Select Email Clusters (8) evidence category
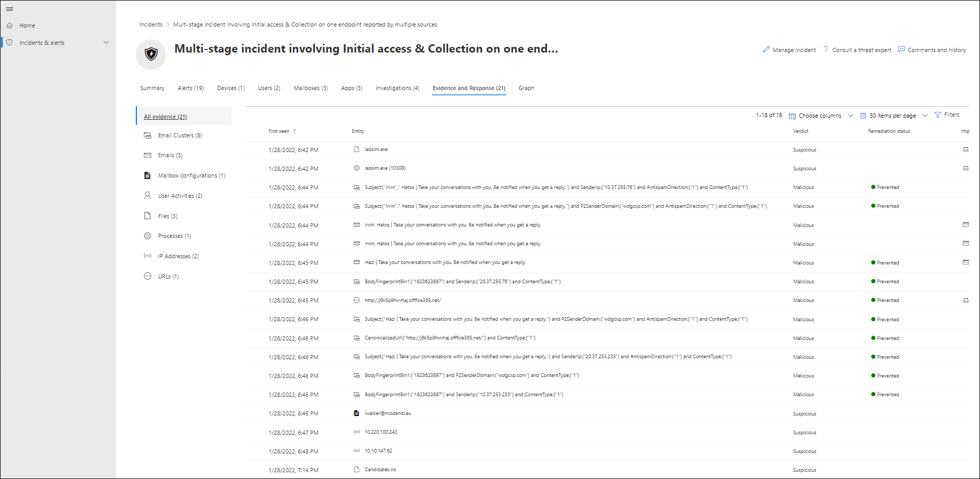The image size is (980, 479). tap(180, 135)
